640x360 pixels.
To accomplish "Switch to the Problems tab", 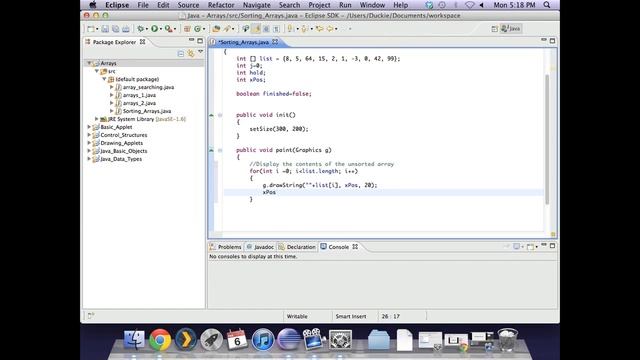I will tap(226, 247).
